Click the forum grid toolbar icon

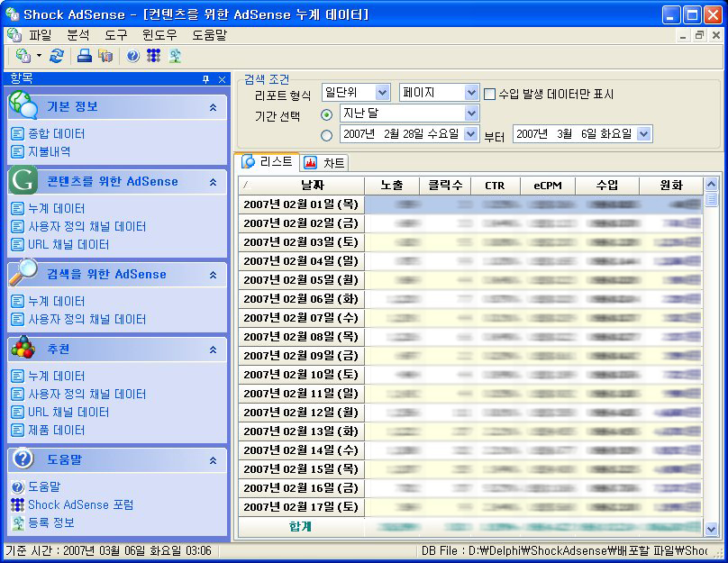[x=153, y=56]
